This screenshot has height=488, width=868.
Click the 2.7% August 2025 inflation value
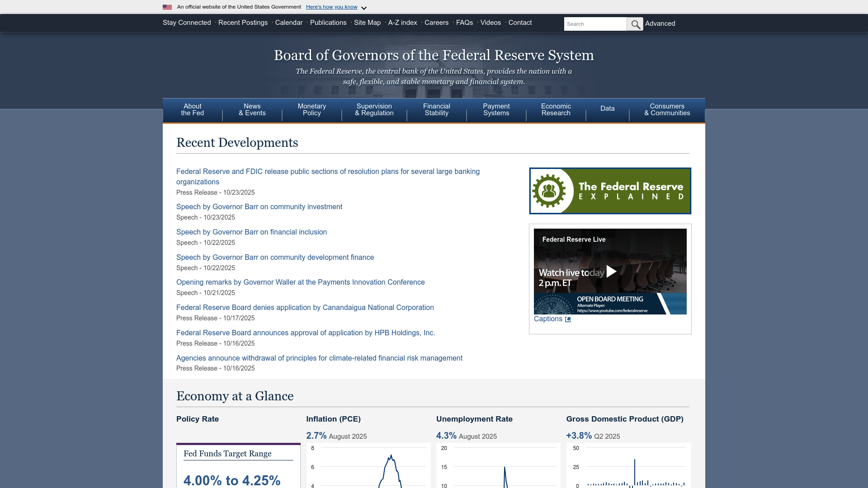point(336,436)
